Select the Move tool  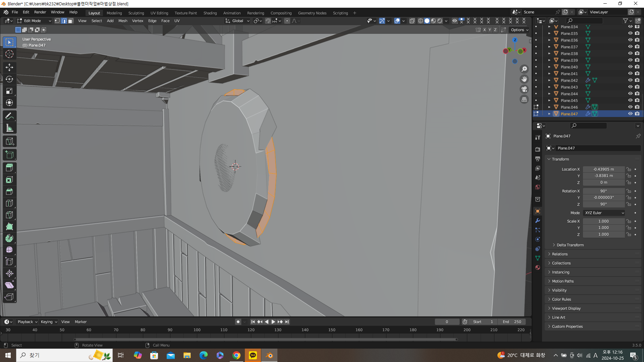click(9, 67)
